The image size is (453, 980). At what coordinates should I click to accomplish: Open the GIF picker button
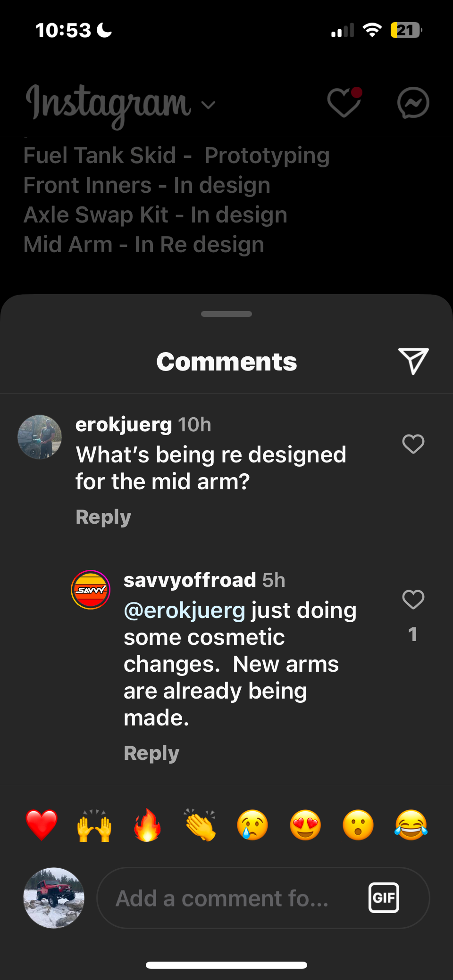(384, 898)
